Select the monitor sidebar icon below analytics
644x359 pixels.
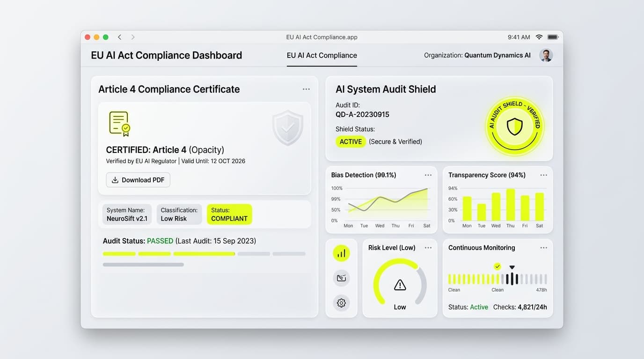341,278
